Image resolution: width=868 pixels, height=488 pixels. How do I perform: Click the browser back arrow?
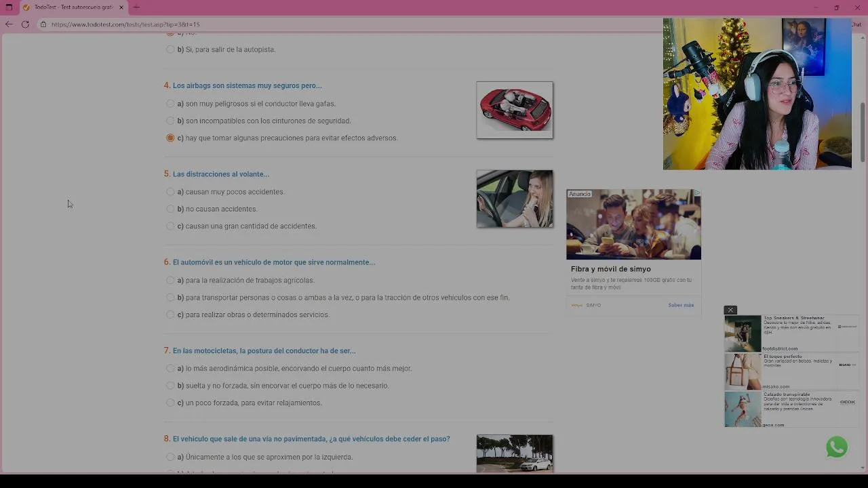[x=9, y=24]
